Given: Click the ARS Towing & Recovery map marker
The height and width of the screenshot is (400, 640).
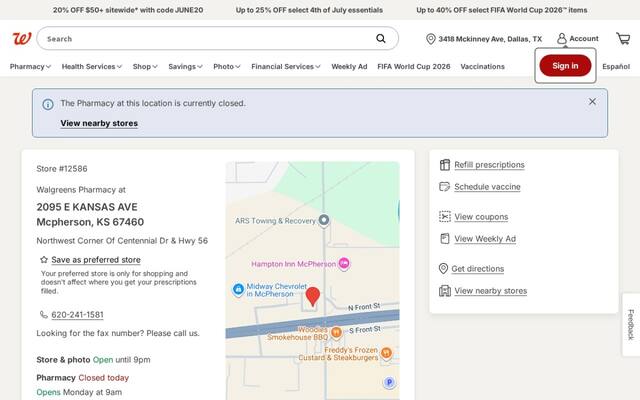Looking at the screenshot, I should [x=324, y=221].
